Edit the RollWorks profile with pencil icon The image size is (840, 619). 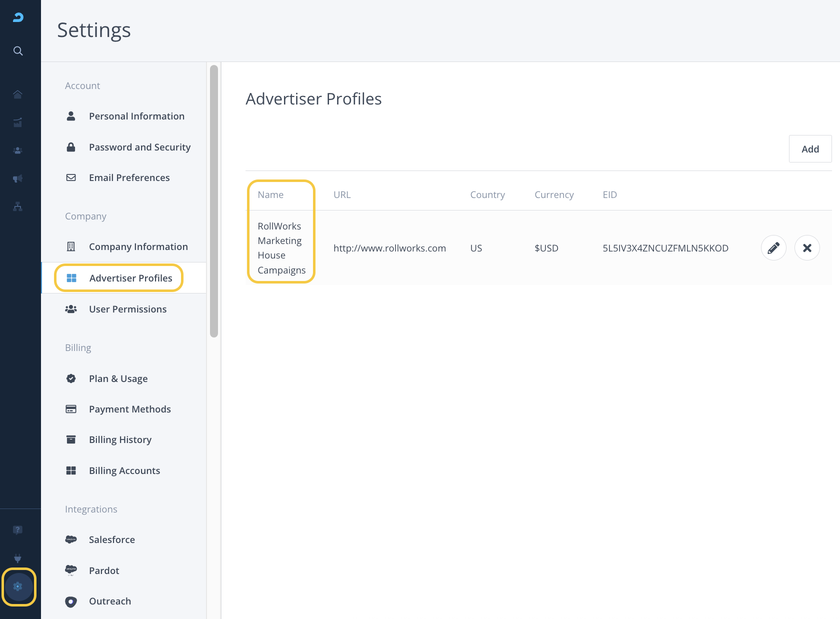(x=773, y=248)
